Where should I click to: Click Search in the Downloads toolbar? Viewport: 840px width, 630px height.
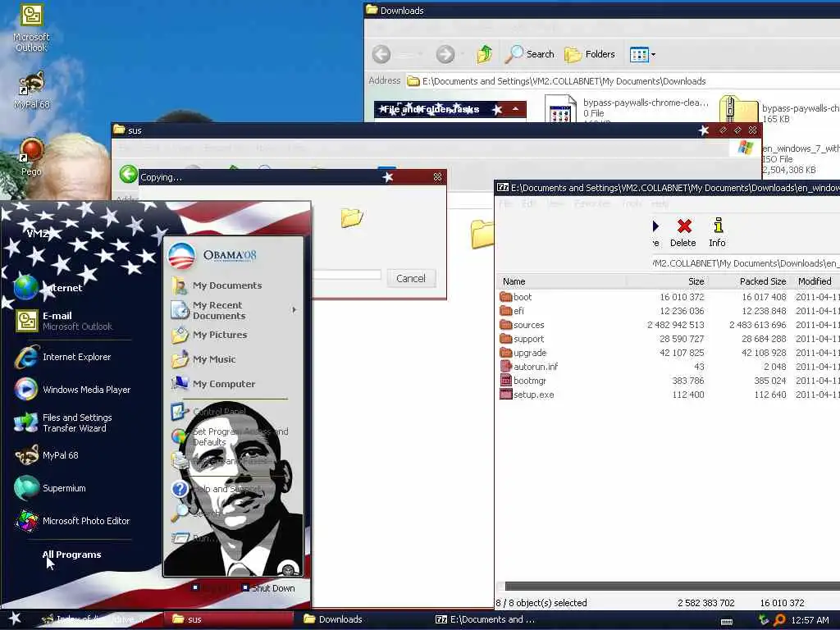pyautogui.click(x=529, y=54)
